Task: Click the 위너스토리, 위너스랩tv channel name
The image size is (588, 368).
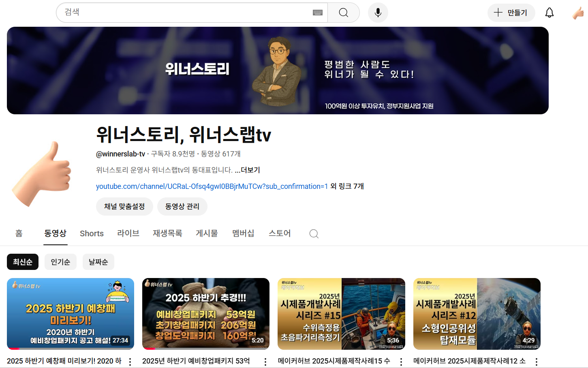Action: tap(184, 135)
